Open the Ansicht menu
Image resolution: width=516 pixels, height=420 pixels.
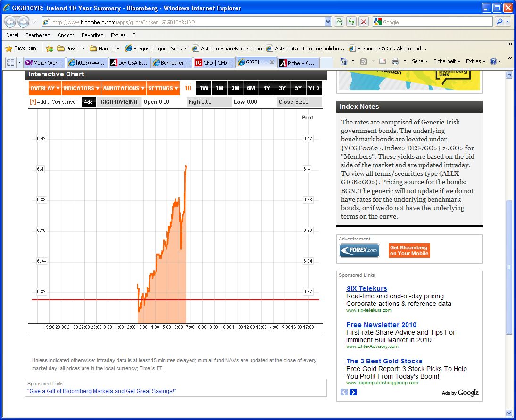[x=66, y=35]
